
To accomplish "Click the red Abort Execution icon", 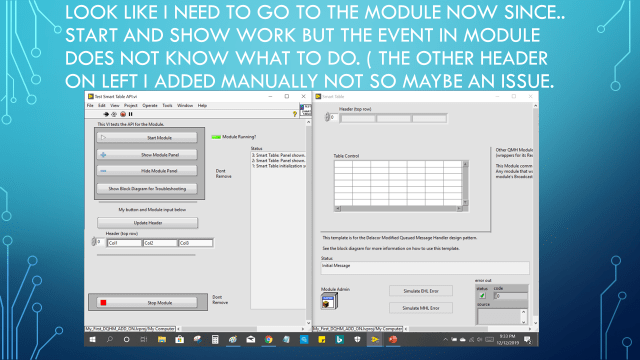I will 123,114.
